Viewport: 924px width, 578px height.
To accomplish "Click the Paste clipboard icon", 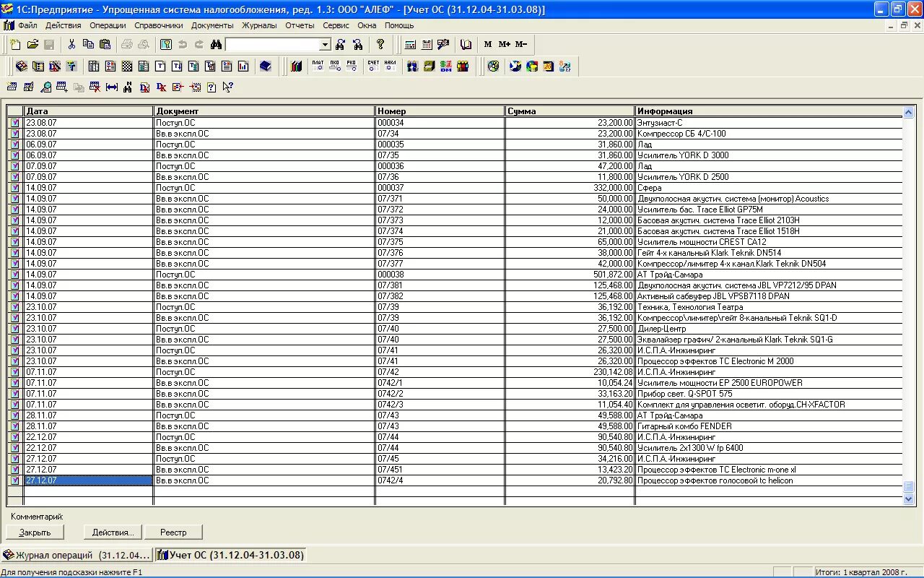I will pos(105,44).
